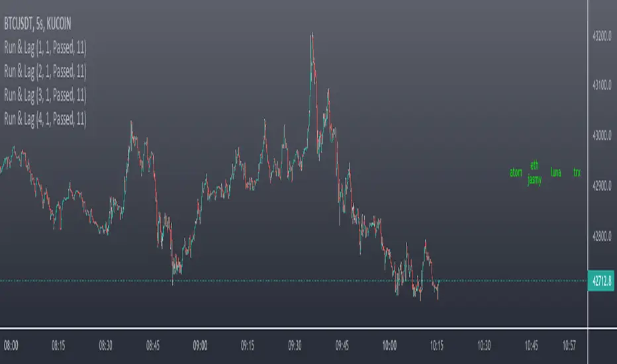Click the 08:30 time axis label
Image resolution: width=617 pixels, height=364 pixels.
[105, 345]
